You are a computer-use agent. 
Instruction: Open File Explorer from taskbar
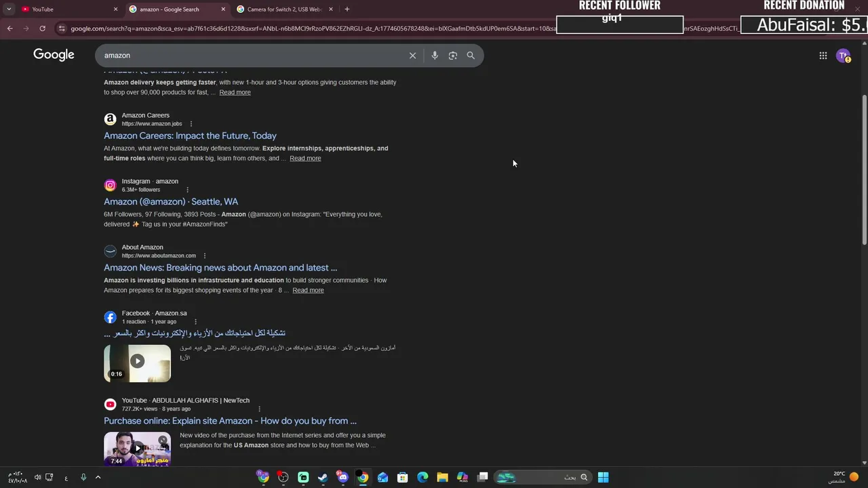click(x=442, y=477)
